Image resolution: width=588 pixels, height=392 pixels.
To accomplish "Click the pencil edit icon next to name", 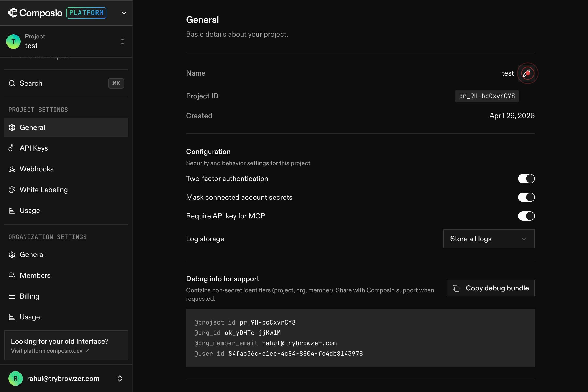I will click(527, 73).
